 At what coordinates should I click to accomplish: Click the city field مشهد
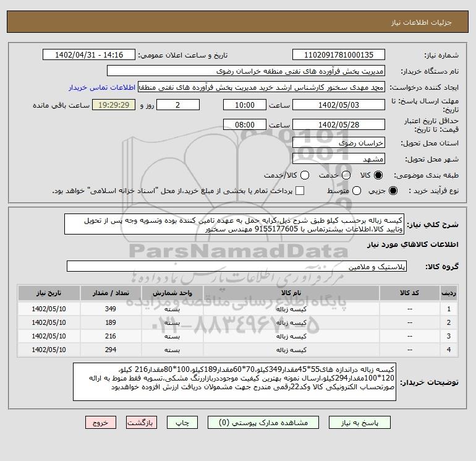coord(339,158)
